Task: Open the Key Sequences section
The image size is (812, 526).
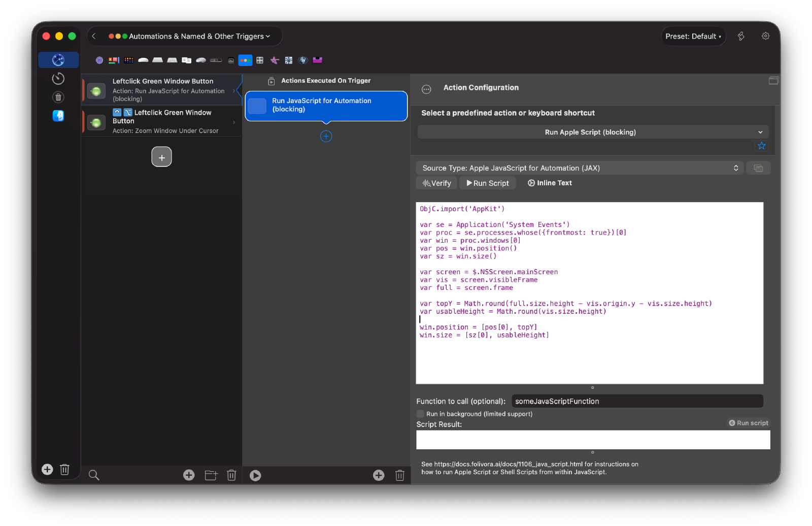Action: 186,60
